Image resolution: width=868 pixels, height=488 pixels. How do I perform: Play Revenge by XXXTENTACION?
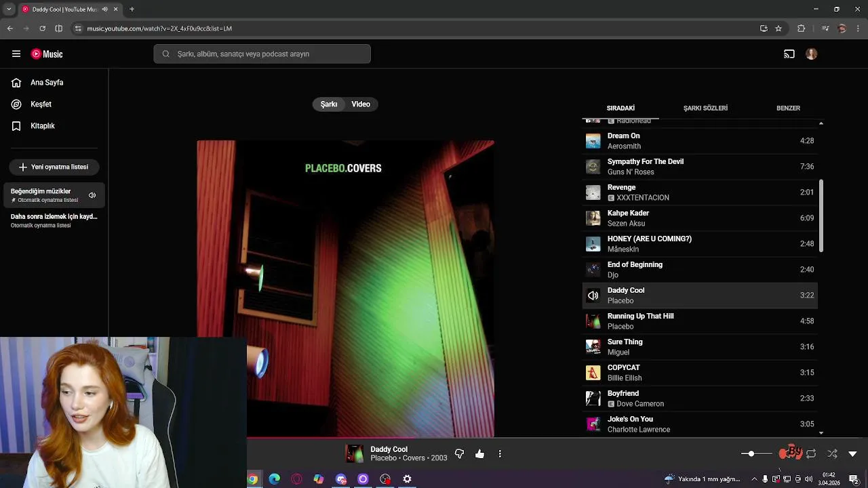700,192
